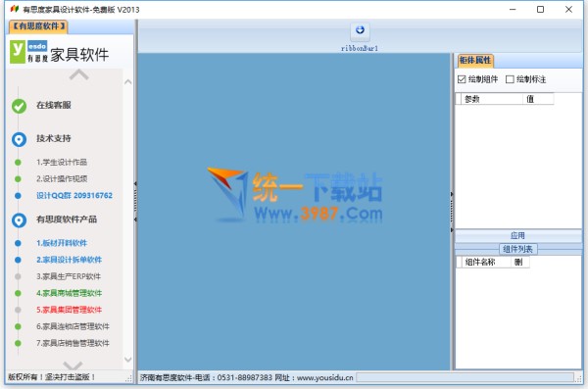The height and width of the screenshot is (389, 588).
Task: Uncheck the 绘制组件 checkbox
Action: point(462,79)
